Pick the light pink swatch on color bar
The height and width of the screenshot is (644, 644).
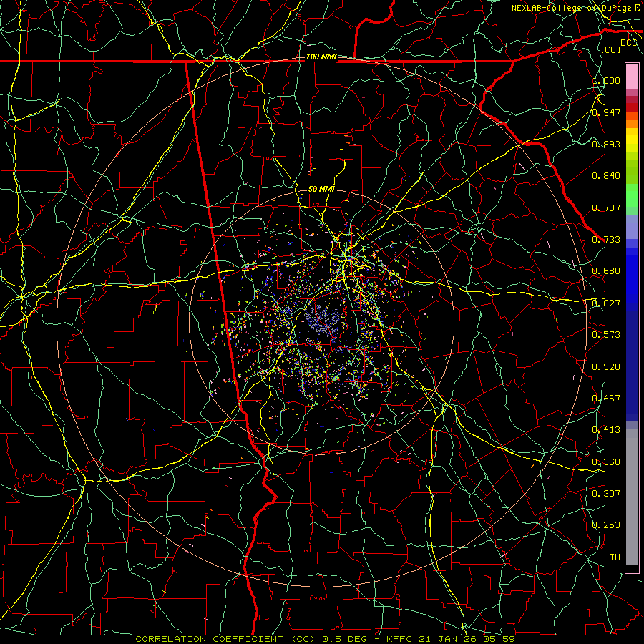(632, 76)
